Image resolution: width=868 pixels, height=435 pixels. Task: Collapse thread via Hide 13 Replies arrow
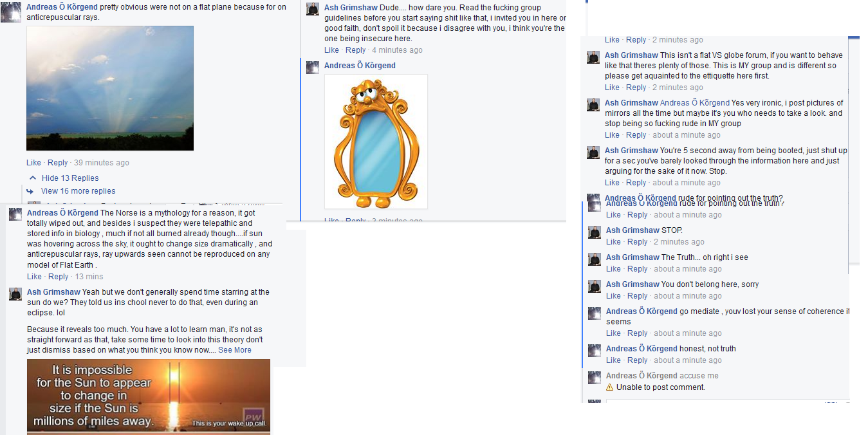(x=33, y=178)
